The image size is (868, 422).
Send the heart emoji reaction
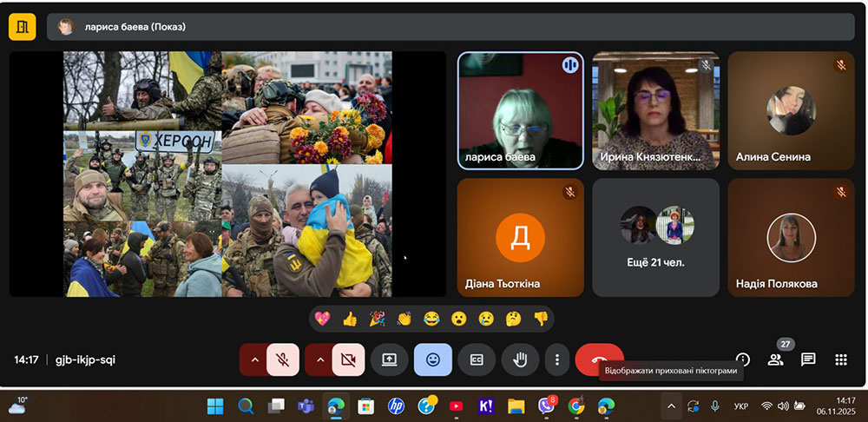coord(323,319)
